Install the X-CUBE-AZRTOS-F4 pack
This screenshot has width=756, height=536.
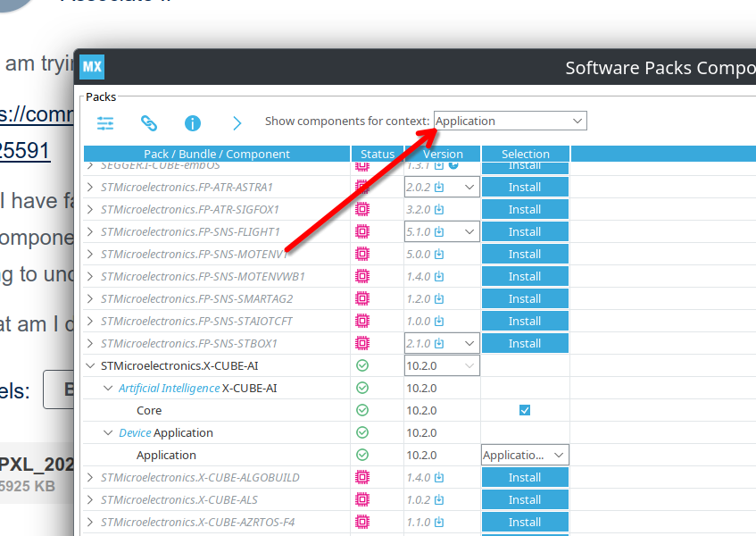pyautogui.click(x=525, y=522)
